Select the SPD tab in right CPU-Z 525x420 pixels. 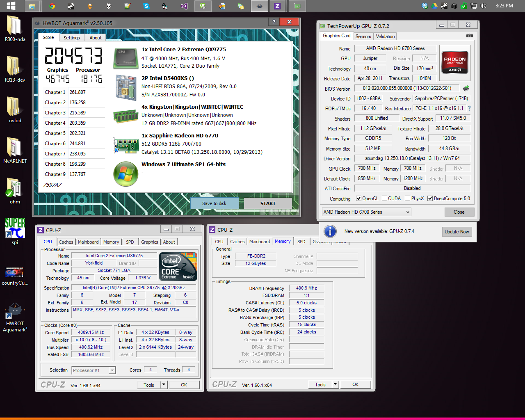(x=301, y=242)
